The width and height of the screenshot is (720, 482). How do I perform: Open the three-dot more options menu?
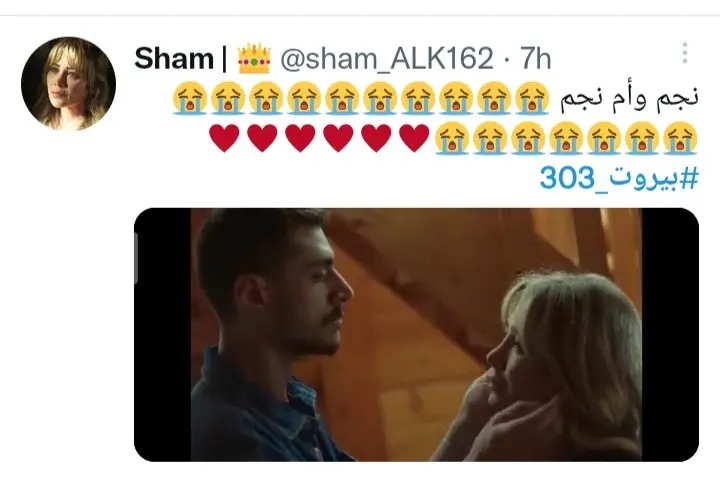tap(685, 53)
